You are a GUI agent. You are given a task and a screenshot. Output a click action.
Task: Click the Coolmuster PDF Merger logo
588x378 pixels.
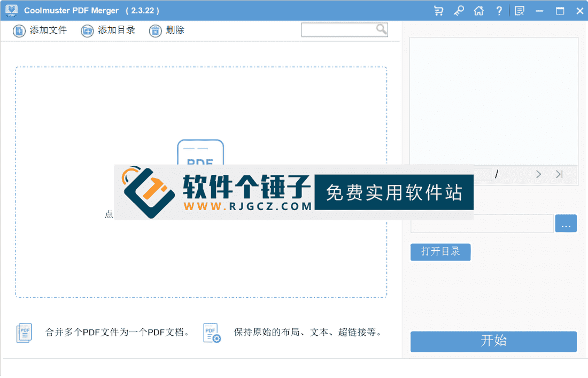pyautogui.click(x=11, y=10)
